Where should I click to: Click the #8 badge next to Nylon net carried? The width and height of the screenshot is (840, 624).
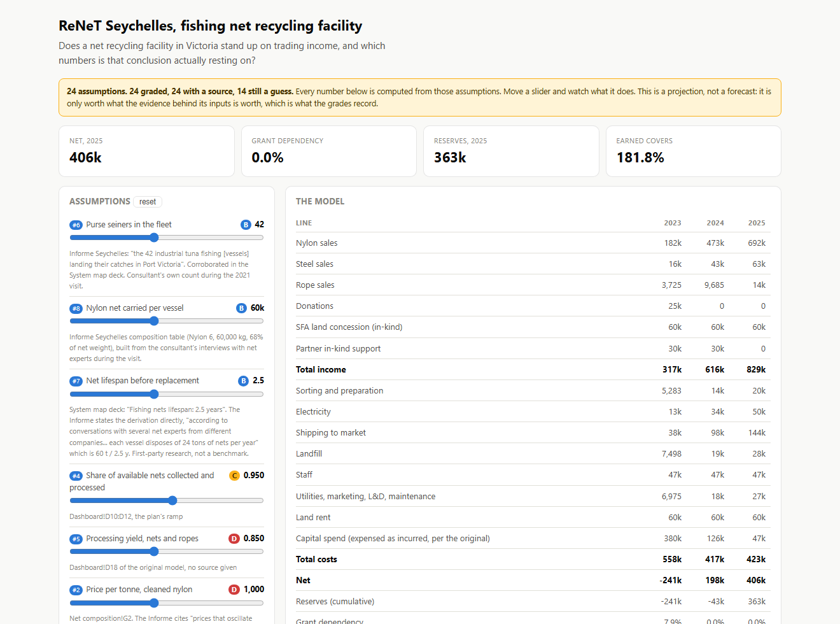tap(76, 308)
